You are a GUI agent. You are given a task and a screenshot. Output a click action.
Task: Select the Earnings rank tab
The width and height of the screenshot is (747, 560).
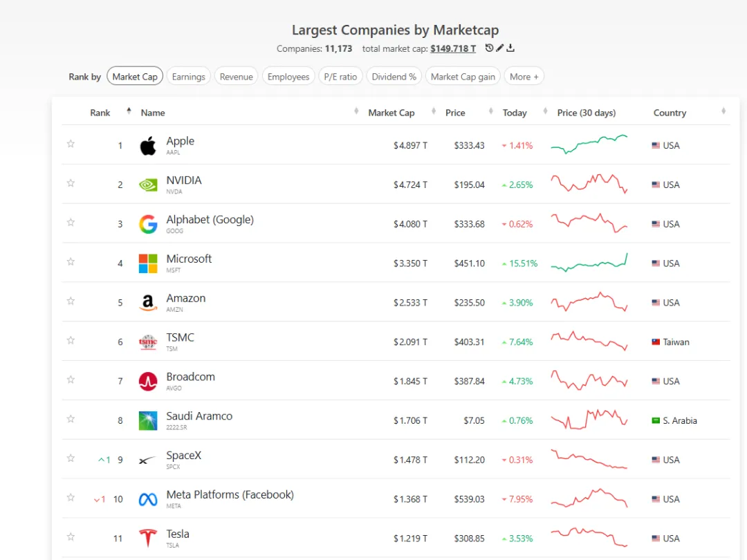(188, 76)
